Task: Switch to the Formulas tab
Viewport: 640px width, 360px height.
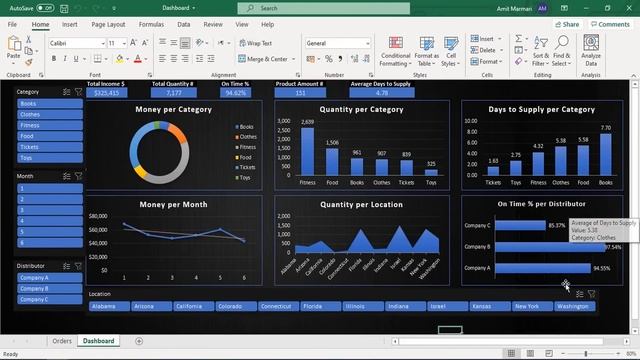Action: (151, 24)
